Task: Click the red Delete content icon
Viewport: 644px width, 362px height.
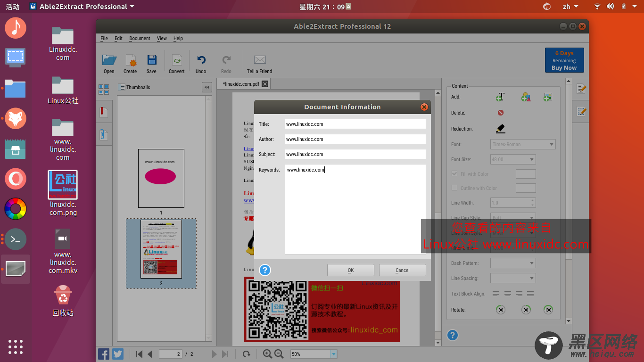Action: click(501, 113)
